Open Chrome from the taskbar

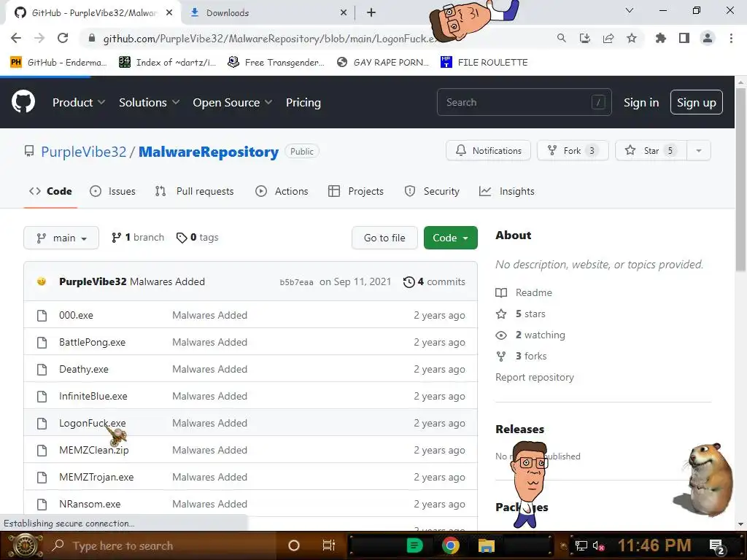(450, 545)
